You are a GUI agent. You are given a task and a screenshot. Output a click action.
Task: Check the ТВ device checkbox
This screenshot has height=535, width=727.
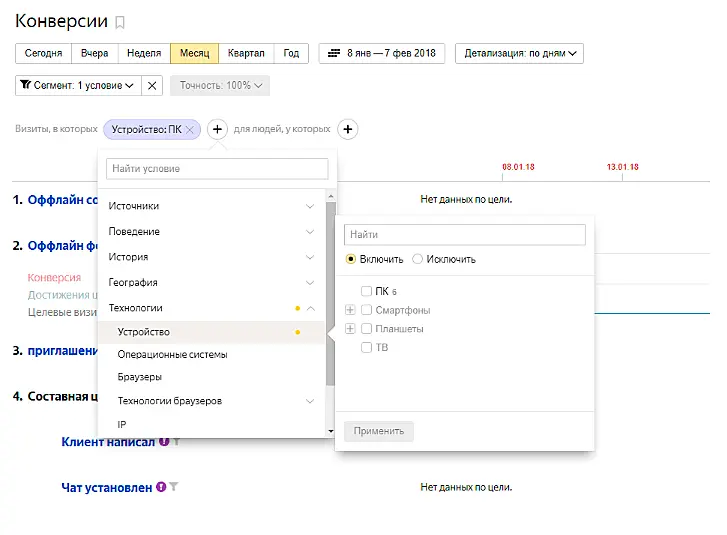(367, 348)
